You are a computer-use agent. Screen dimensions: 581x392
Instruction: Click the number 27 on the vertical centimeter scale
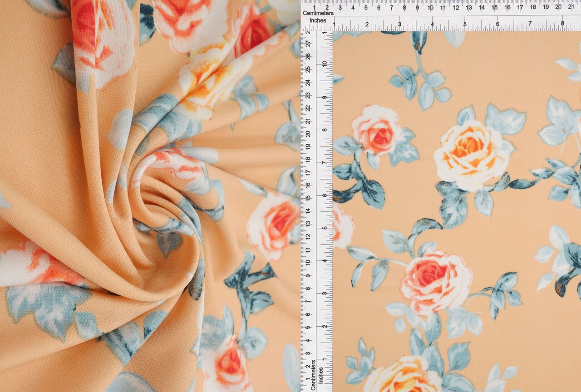[308, 43]
